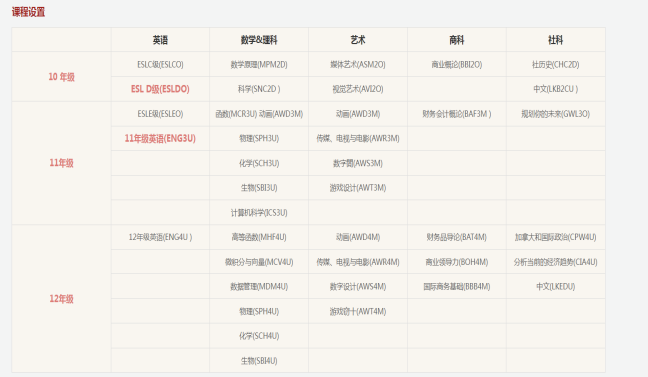Image resolution: width=648 pixels, height=377 pixels.
Task: Click the 12年级 row label
Action: click(62, 299)
